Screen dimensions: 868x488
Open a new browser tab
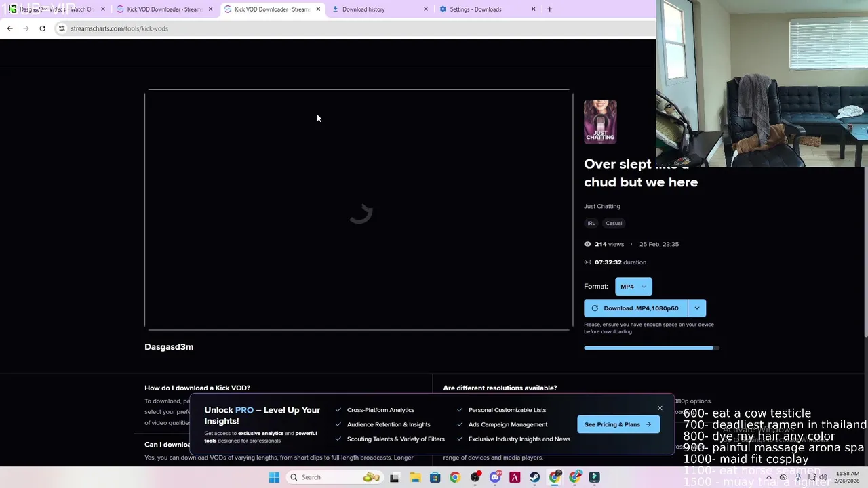pos(549,9)
